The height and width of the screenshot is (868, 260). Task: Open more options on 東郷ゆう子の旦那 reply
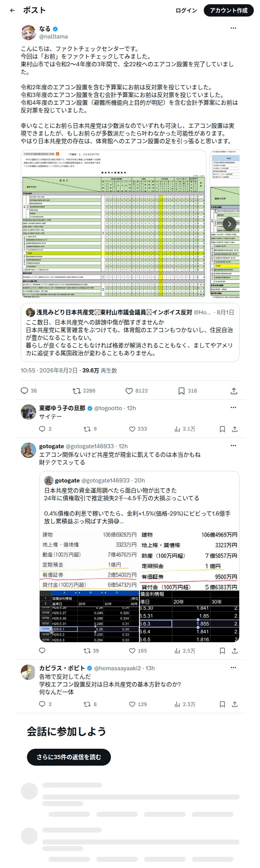(233, 407)
